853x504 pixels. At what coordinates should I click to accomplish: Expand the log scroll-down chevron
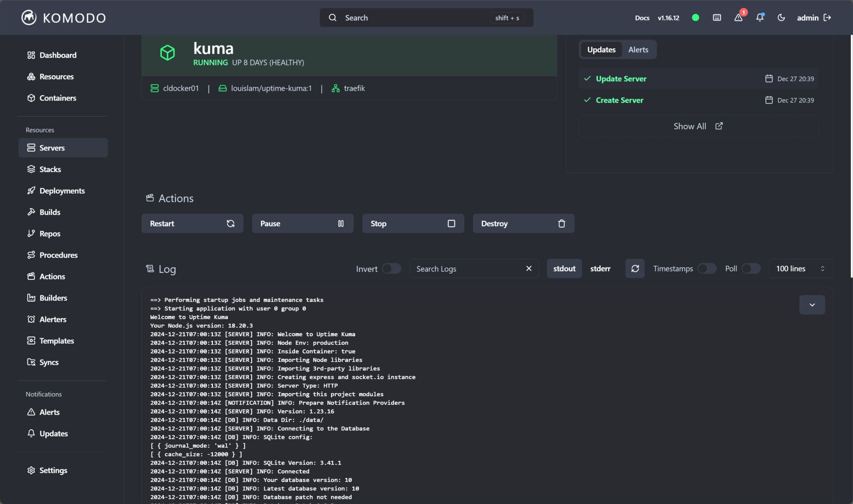811,304
